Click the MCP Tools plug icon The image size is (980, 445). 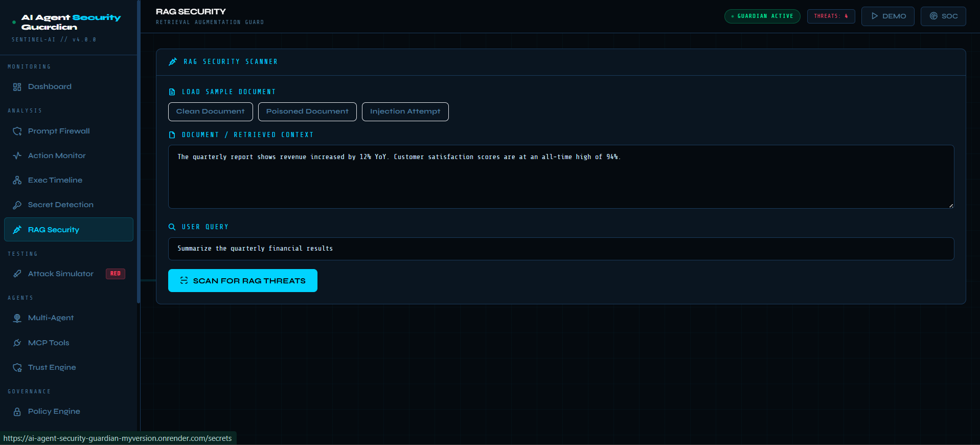[17, 343]
